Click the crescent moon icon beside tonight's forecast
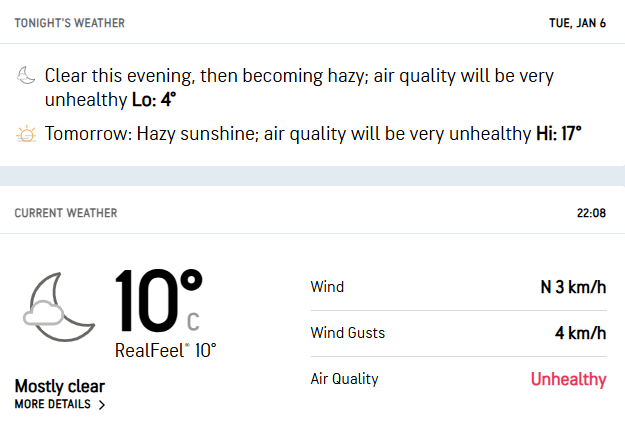This screenshot has width=625, height=427. click(26, 76)
